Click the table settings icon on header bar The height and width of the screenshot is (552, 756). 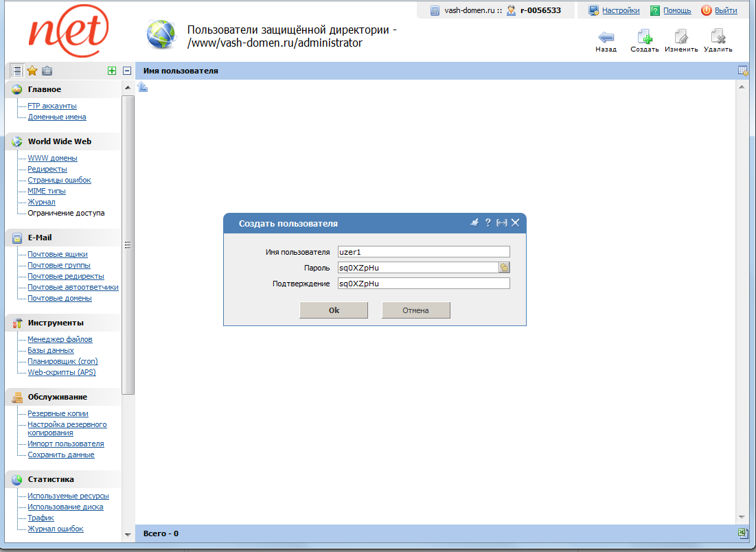pos(742,70)
